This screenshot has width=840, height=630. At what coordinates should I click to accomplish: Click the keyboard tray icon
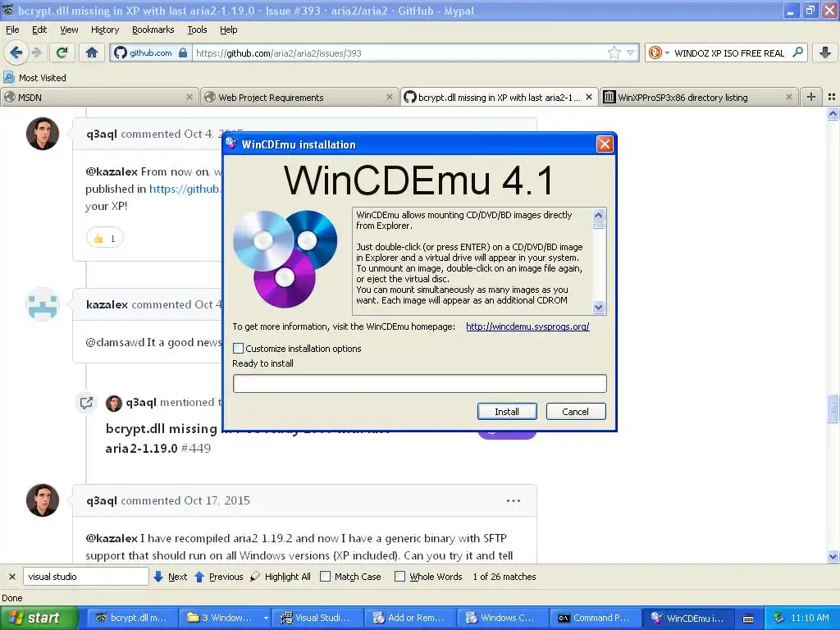[748, 619]
